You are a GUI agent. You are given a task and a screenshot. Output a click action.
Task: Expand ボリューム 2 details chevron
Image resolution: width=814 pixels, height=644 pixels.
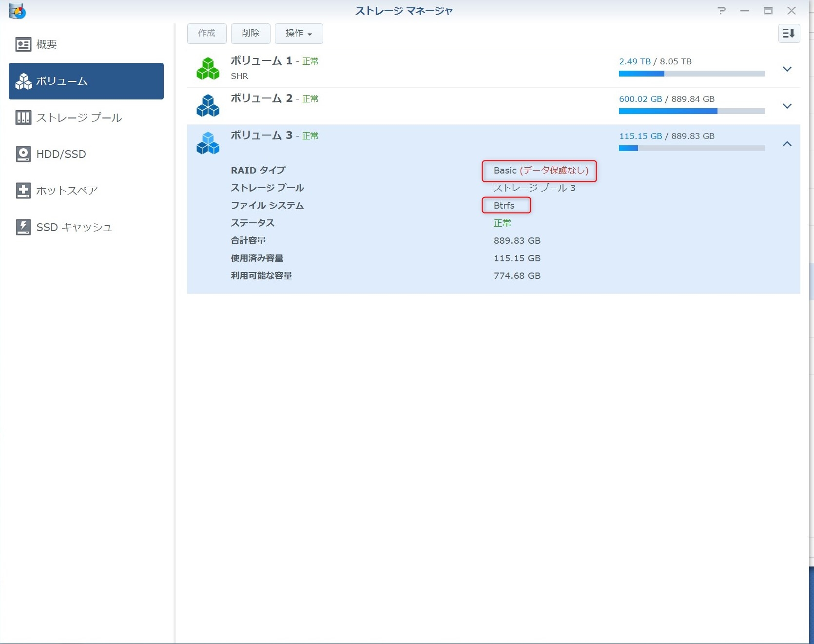[787, 106]
